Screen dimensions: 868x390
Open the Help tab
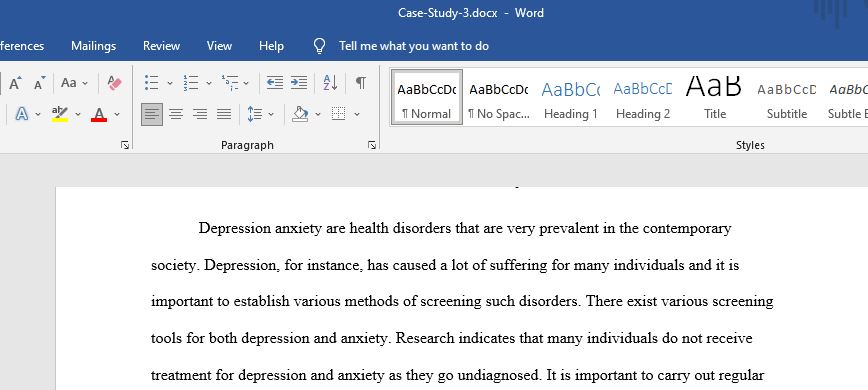pyautogui.click(x=271, y=46)
